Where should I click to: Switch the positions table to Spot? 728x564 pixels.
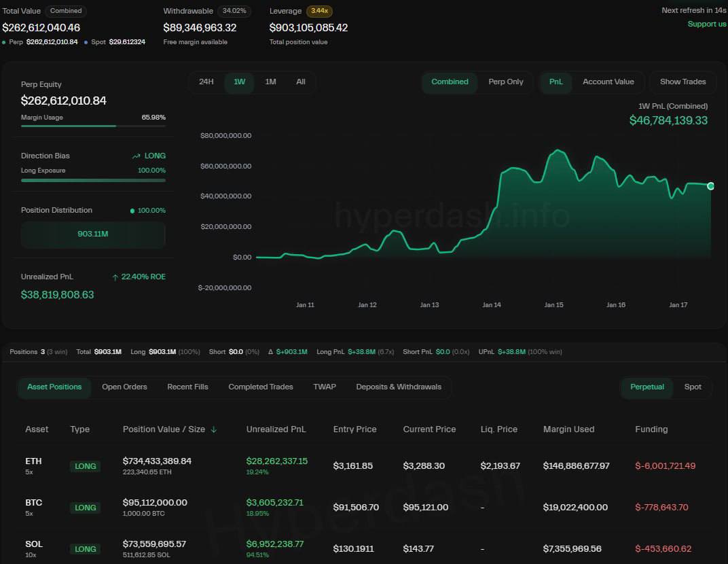point(693,387)
